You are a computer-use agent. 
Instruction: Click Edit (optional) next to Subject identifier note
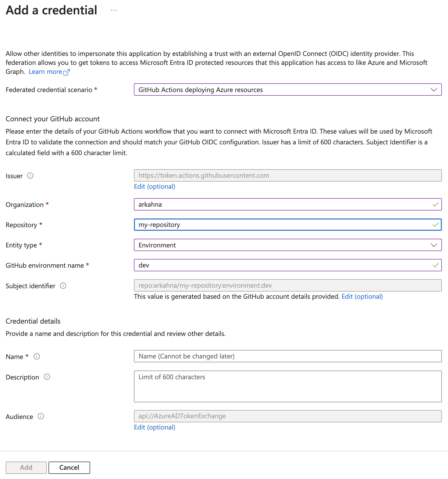coord(362,296)
